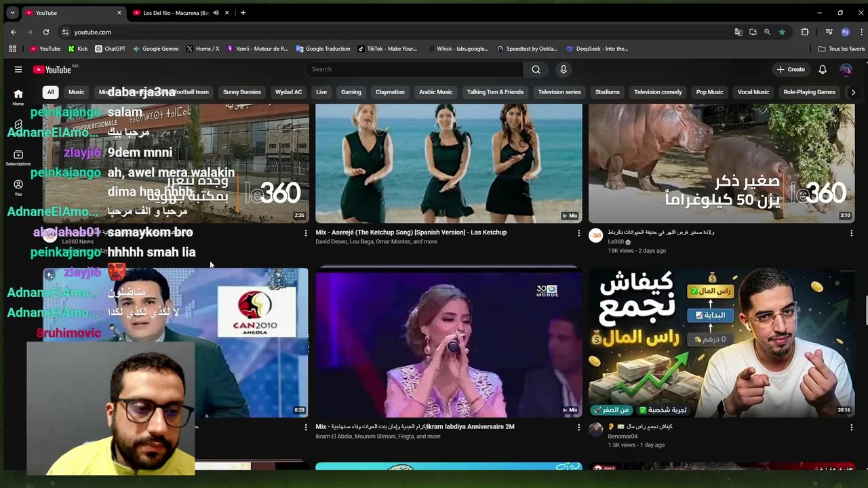This screenshot has height=488, width=868.
Task: Select the Vocal Music chip
Action: point(753,92)
